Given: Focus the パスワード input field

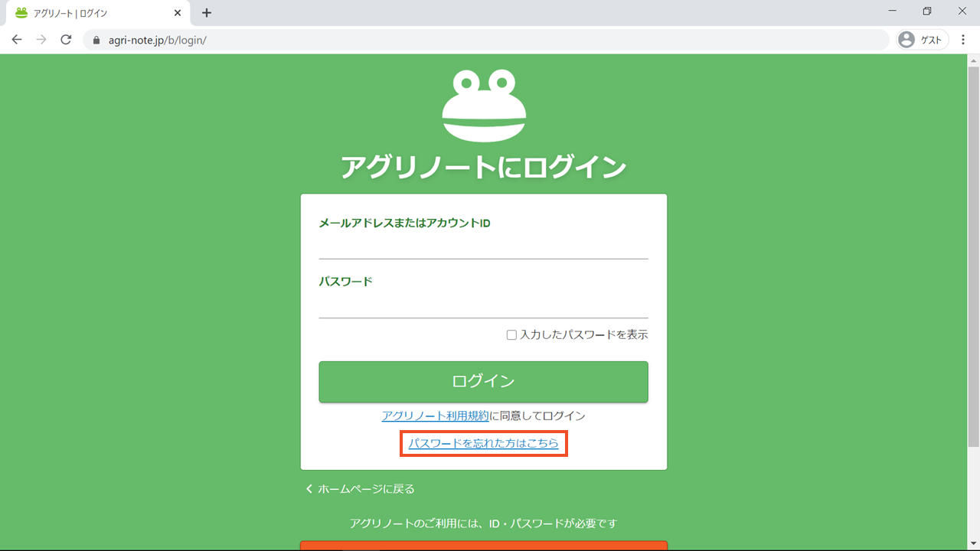Looking at the screenshot, I should click(x=483, y=305).
